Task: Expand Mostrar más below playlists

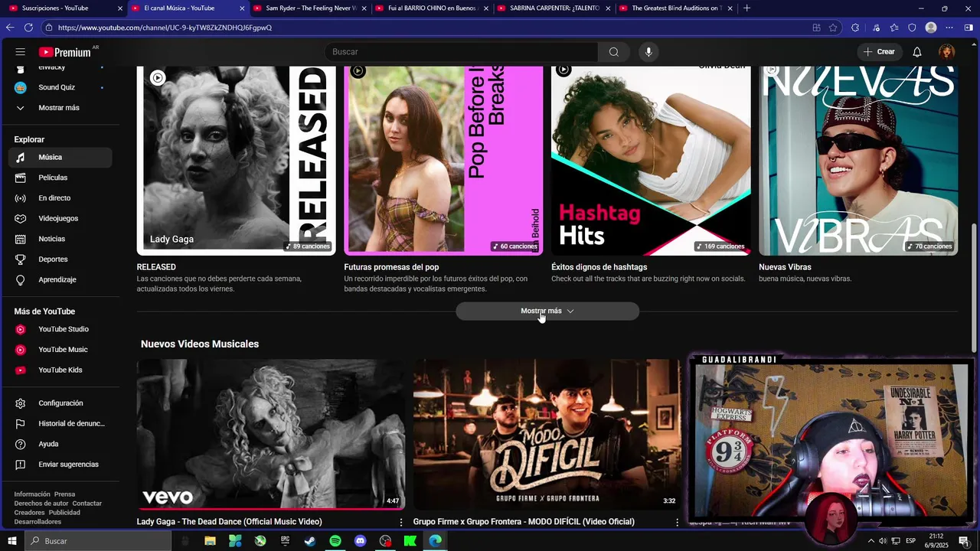Action: coord(547,311)
